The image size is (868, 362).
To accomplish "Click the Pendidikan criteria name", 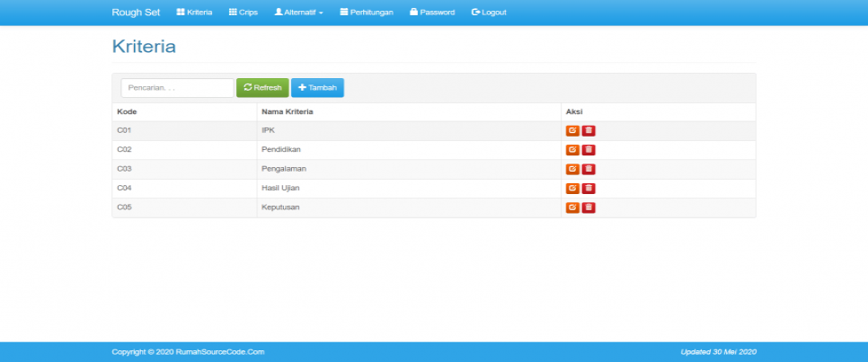I will click(281, 149).
